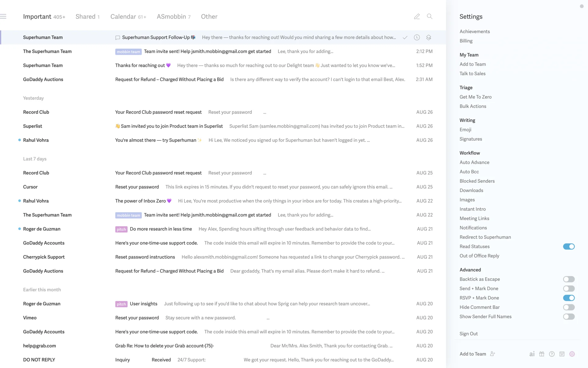Enable Show Sender Full Names toggle
This screenshot has height=368, width=588.
point(569,316)
